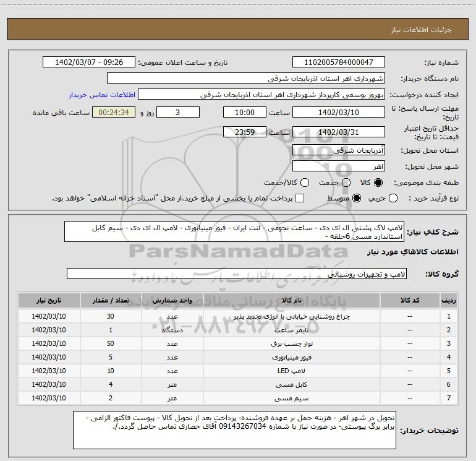Choose the متوسط purchase type radio
This screenshot has height=461, width=476.
point(357,198)
